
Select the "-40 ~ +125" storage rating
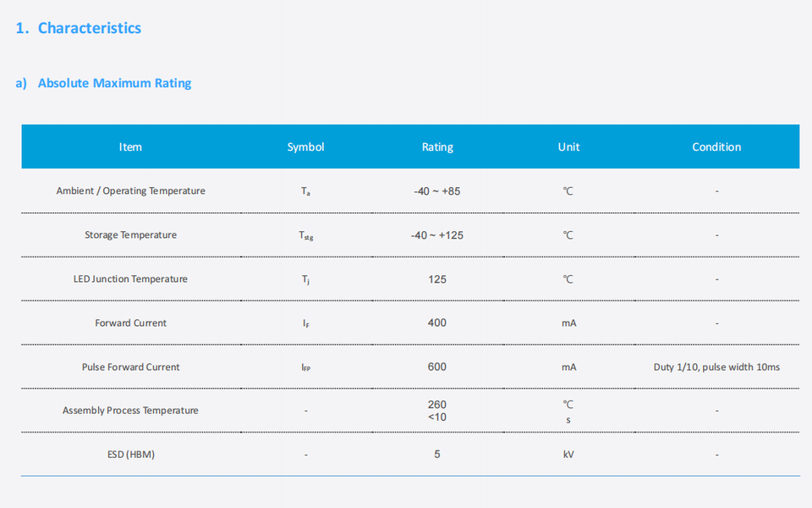coord(437,235)
